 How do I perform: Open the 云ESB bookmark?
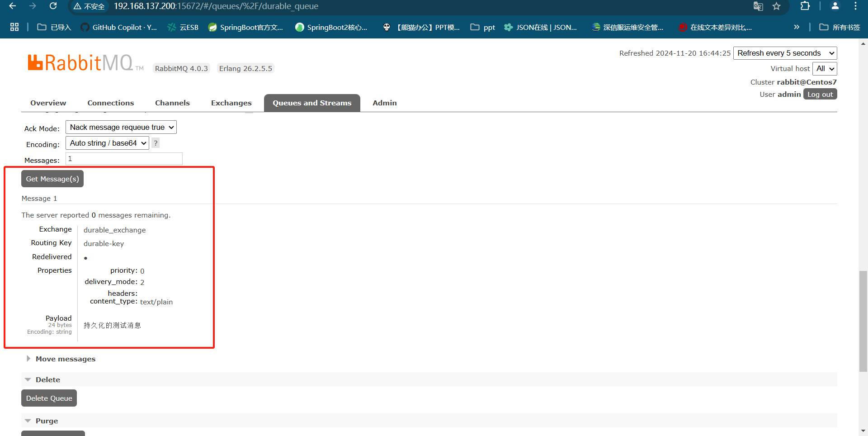183,27
